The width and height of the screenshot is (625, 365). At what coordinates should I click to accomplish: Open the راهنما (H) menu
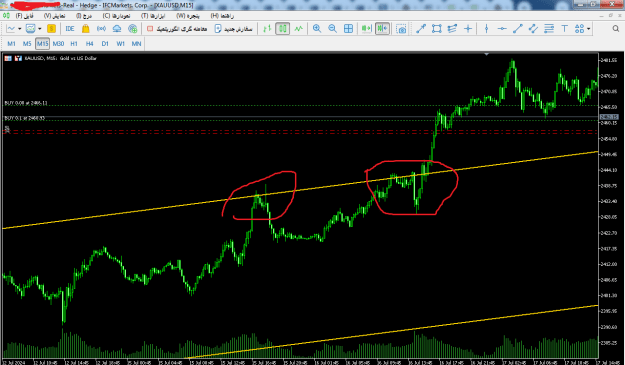click(222, 16)
